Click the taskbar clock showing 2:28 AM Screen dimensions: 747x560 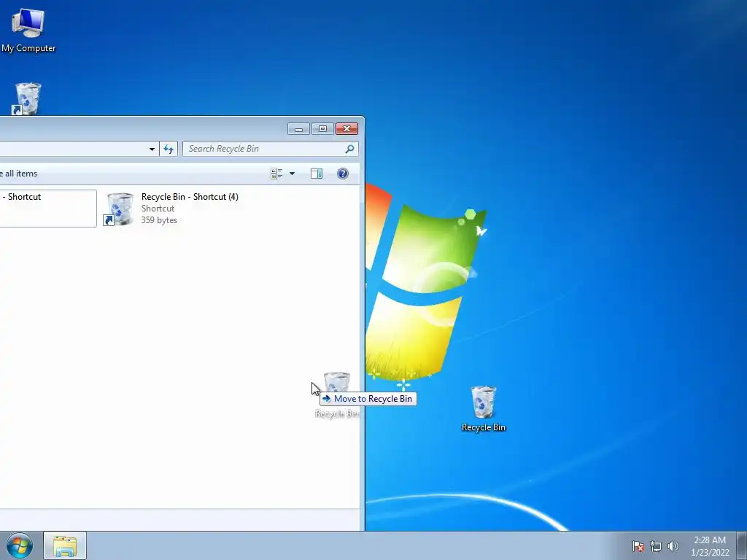710,546
